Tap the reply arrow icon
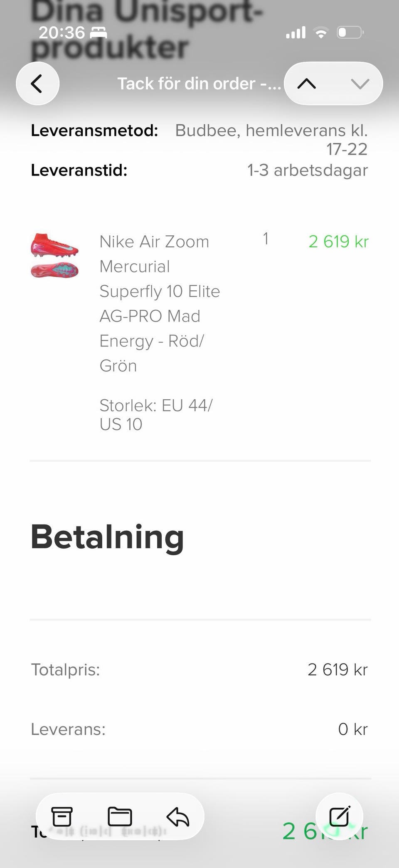This screenshot has height=868, width=399. 178,816
